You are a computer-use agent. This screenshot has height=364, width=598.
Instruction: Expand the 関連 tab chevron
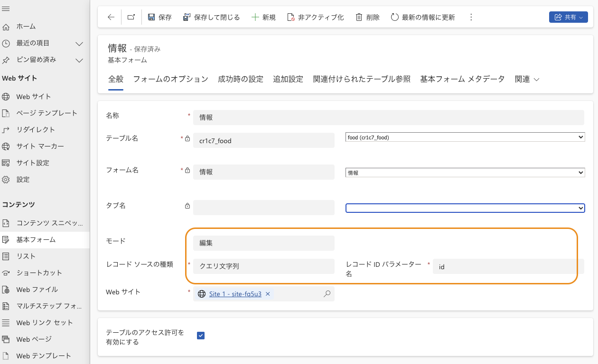click(x=536, y=80)
